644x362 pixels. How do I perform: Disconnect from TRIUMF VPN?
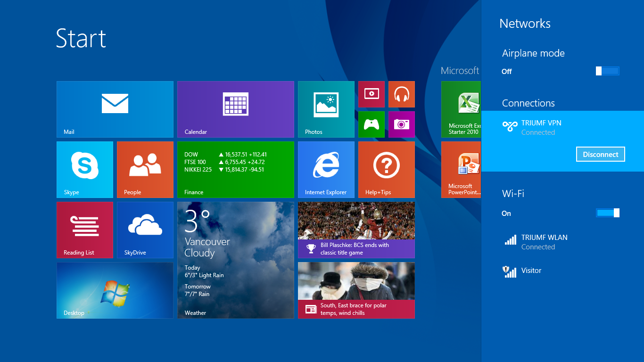click(x=600, y=154)
